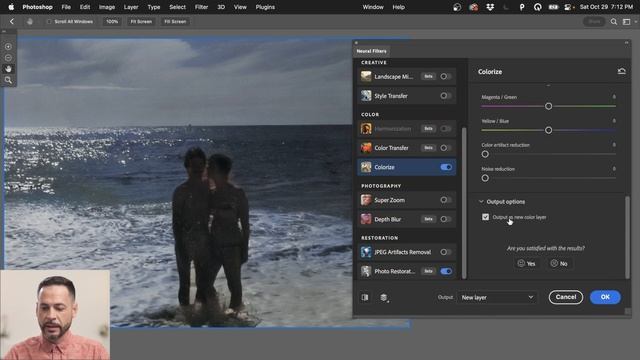Open the search icon in top-right
This screenshot has width=640, height=360.
coord(613,22)
